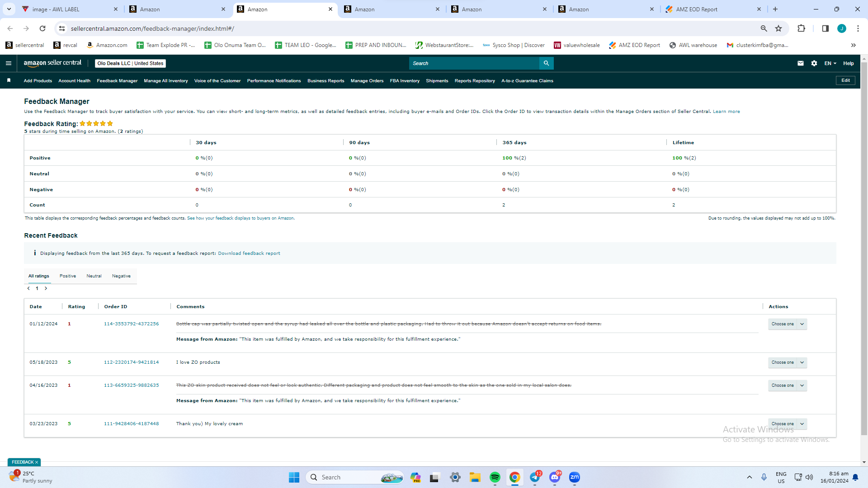Go to next feedback page arrow
Image resolution: width=868 pixels, height=488 pixels.
pyautogui.click(x=46, y=288)
